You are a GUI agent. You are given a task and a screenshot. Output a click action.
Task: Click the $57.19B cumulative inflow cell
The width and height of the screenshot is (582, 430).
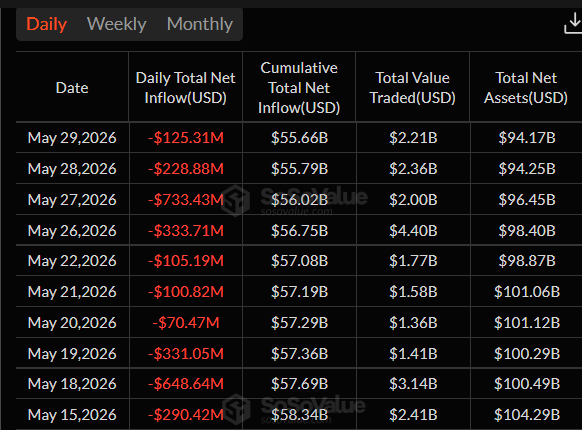point(300,291)
